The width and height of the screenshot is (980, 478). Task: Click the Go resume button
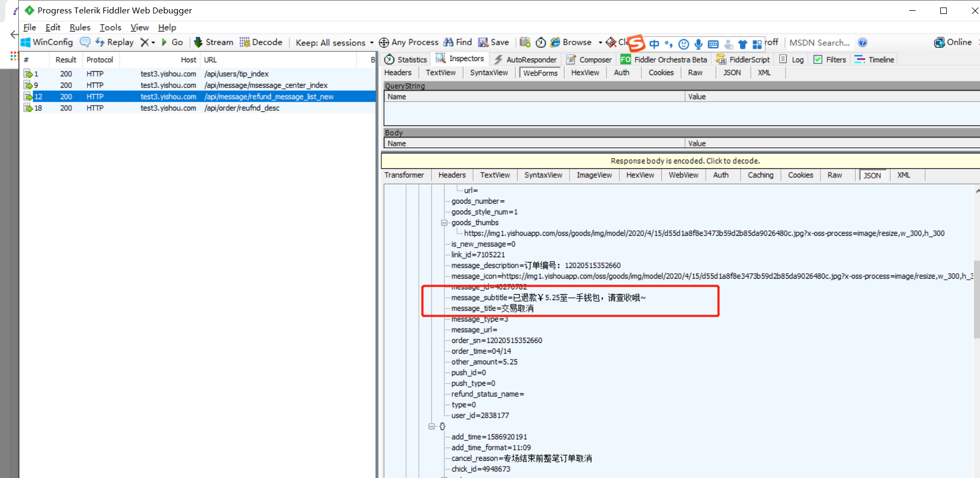pos(172,42)
